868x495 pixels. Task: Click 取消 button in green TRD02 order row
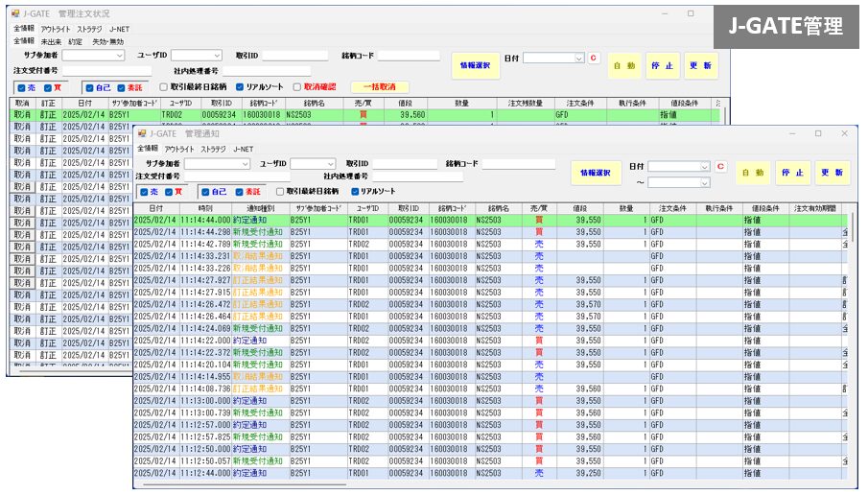click(22, 115)
